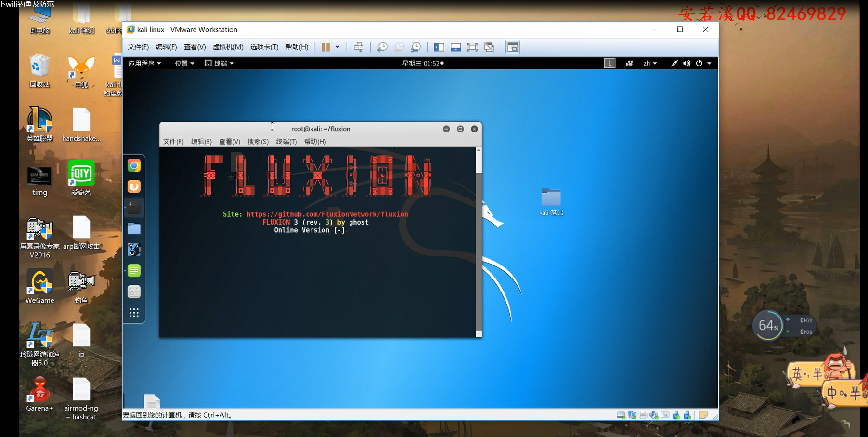
Task: Enter VMware full screen mode
Action: point(472,47)
